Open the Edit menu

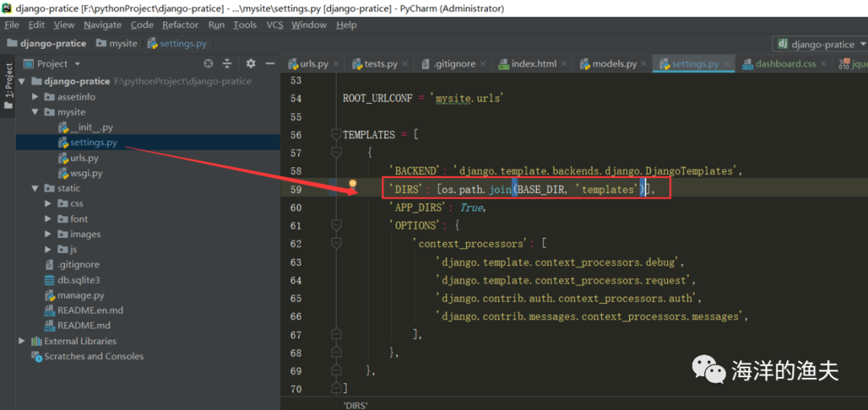36,25
